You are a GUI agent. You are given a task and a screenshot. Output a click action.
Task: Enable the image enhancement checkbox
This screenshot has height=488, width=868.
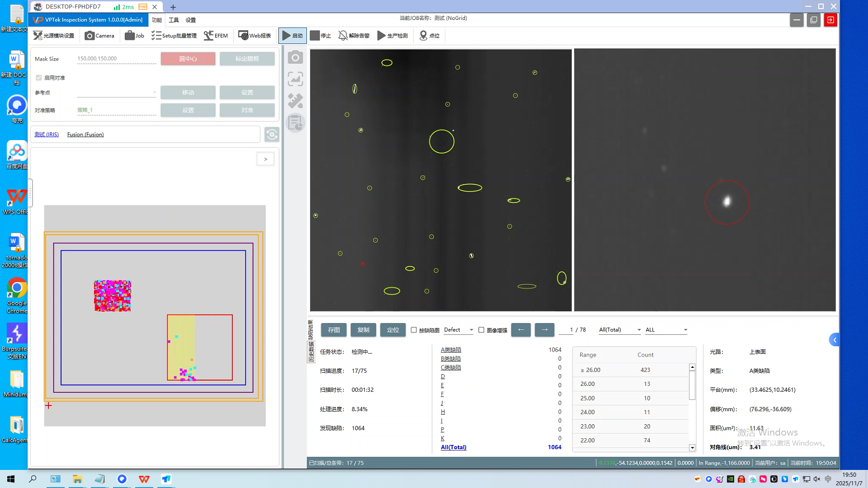point(481,330)
